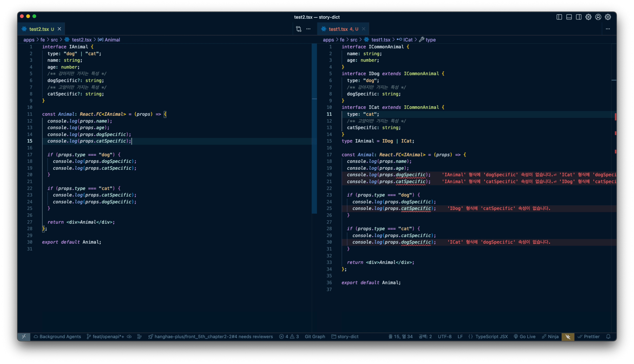Open 'test1.tsx' breadcrumb item

pyautogui.click(x=381, y=40)
